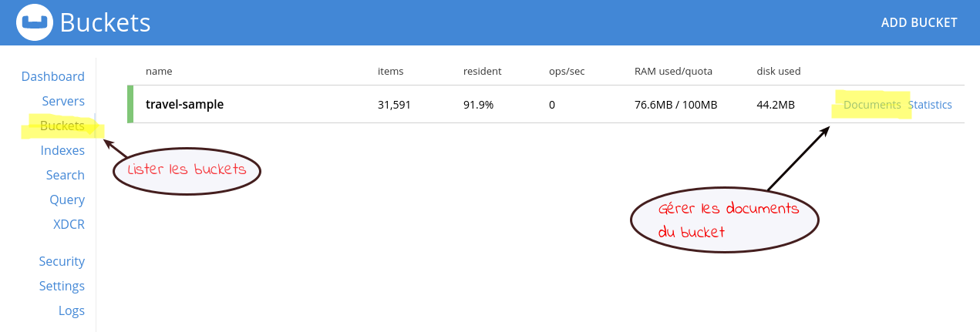980x332 pixels.
Task: Click Settings in the left menu
Action: (x=62, y=286)
